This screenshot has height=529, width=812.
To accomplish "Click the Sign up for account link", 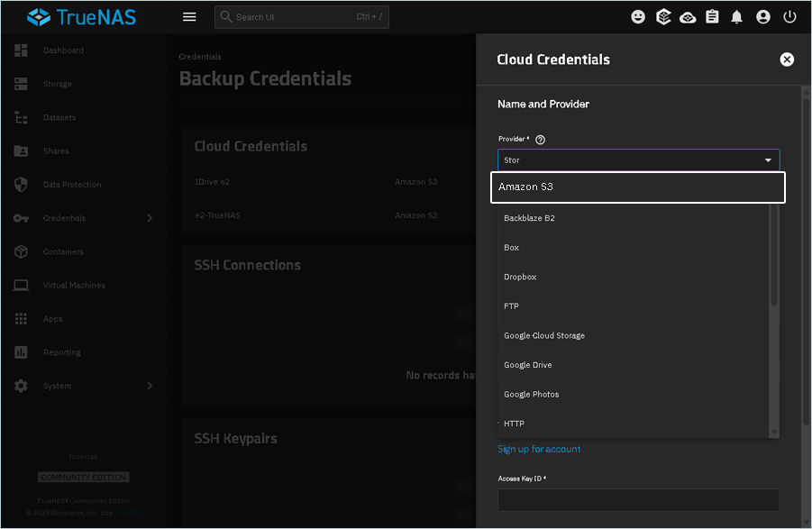I will (539, 449).
